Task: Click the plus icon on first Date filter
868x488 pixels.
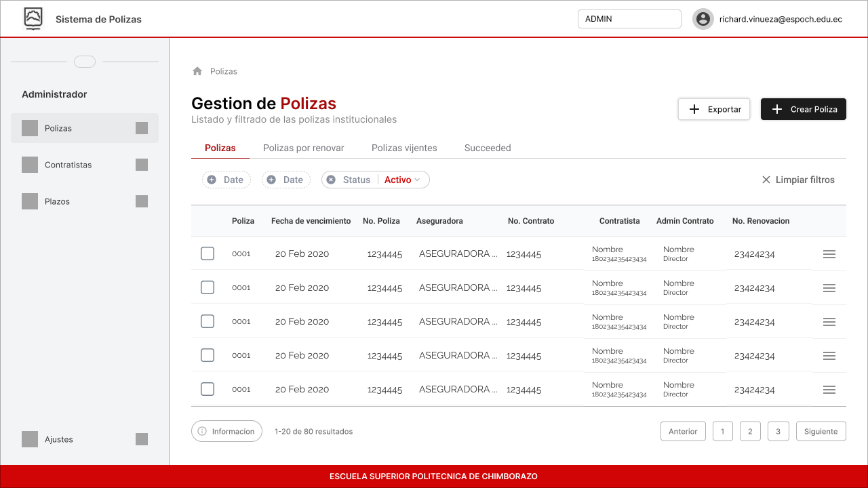Action: pyautogui.click(x=212, y=180)
